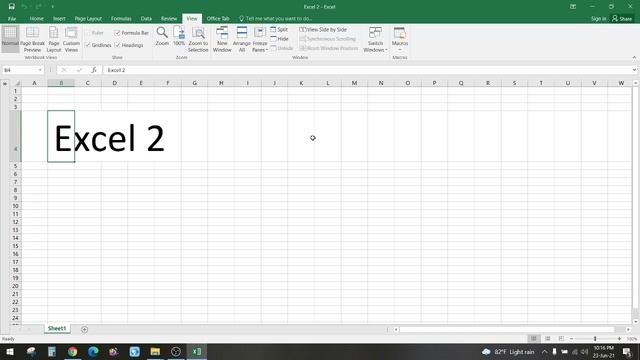This screenshot has width=640, height=360.
Task: Save the workbook from quick access
Action: 11,7
